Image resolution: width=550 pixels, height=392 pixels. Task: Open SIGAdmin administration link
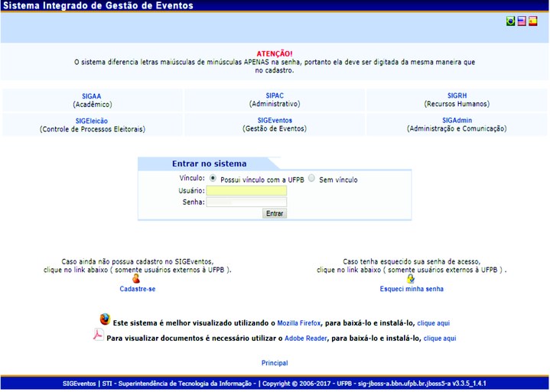(x=457, y=121)
